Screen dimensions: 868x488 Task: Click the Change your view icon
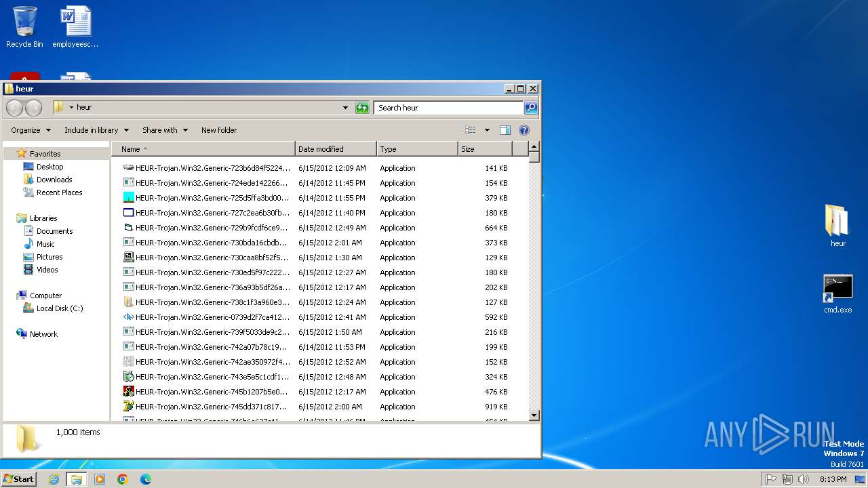click(x=471, y=130)
